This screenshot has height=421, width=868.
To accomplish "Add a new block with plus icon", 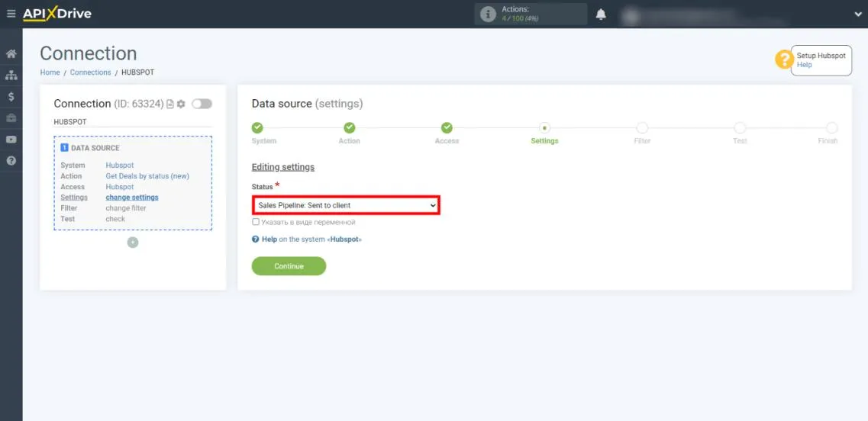I will tap(133, 243).
